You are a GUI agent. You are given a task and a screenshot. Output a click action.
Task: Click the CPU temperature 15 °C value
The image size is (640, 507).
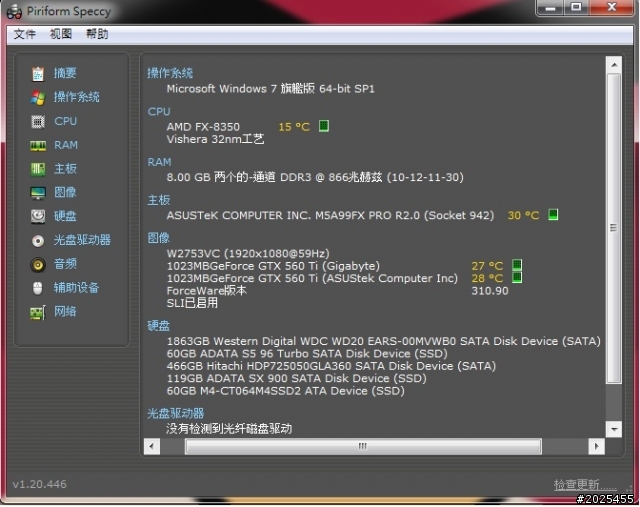point(294,127)
